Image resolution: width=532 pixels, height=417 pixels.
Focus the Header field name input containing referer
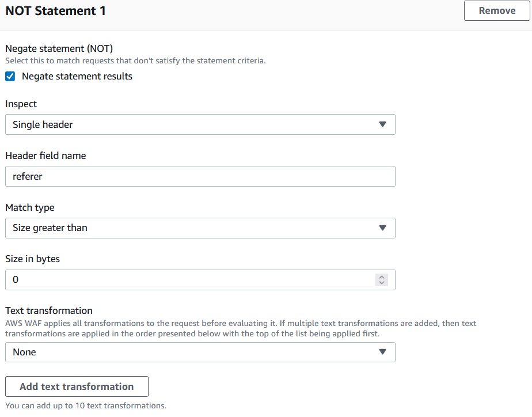200,176
